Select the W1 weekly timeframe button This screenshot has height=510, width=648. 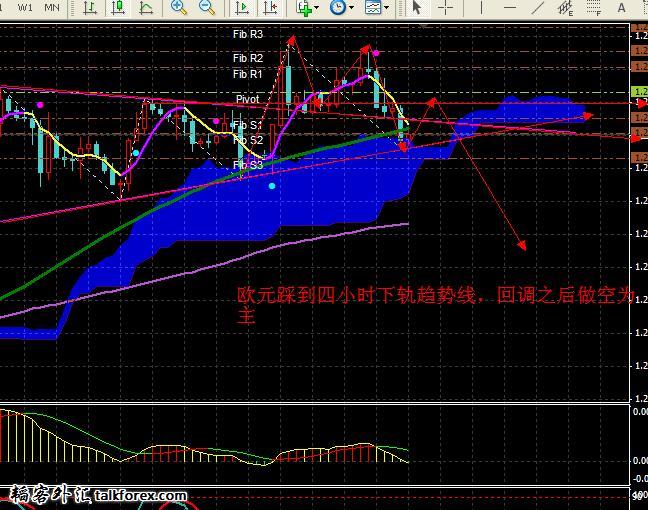pos(27,8)
